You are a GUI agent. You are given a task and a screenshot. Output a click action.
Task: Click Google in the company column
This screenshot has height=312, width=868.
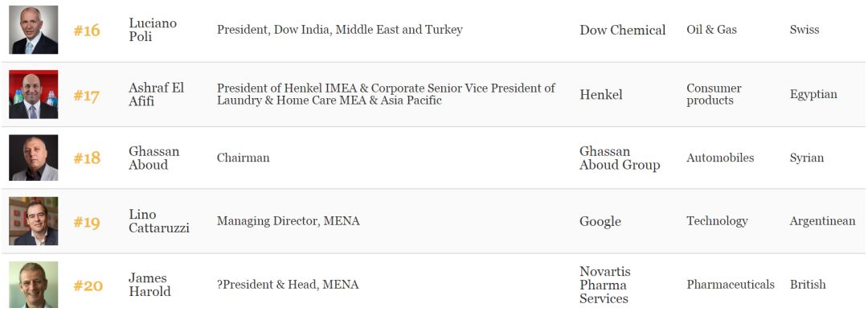(x=600, y=222)
